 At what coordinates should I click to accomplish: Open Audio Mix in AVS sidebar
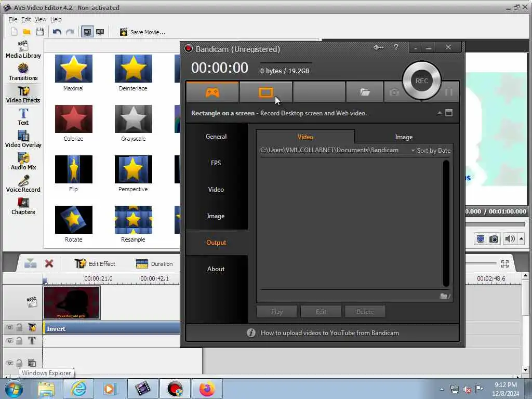click(x=23, y=162)
